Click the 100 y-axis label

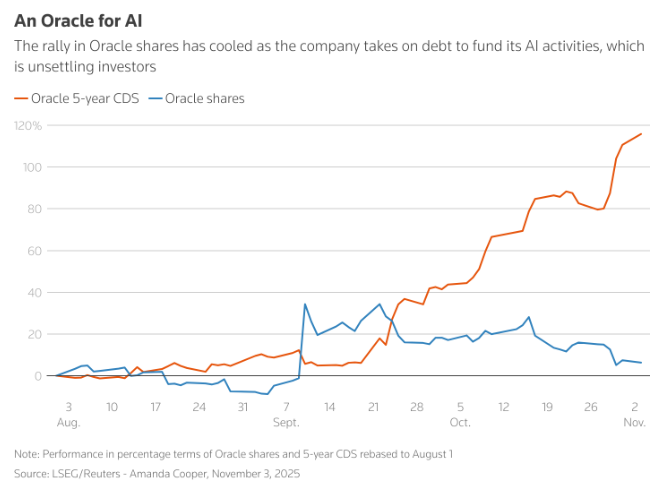tap(31, 167)
